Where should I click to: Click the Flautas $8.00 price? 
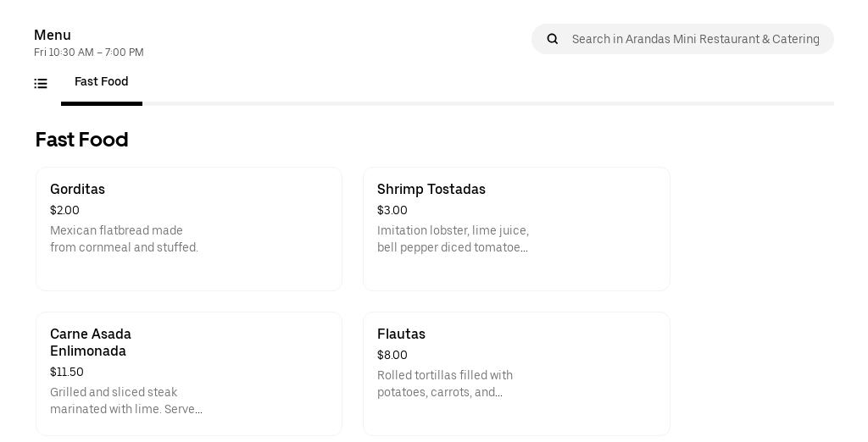392,356
